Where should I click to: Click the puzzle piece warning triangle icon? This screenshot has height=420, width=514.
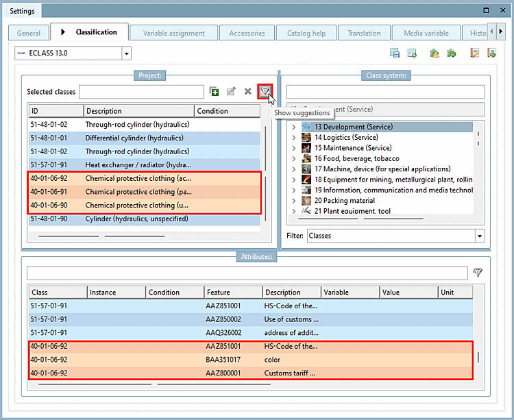click(x=435, y=53)
